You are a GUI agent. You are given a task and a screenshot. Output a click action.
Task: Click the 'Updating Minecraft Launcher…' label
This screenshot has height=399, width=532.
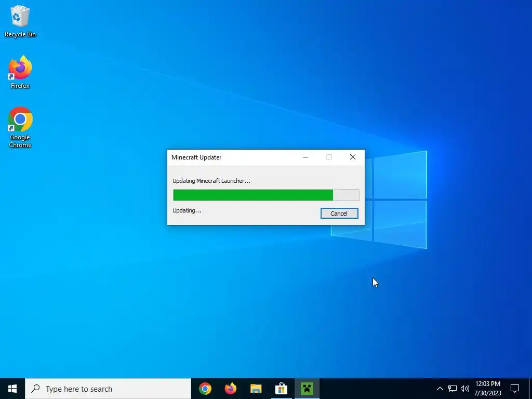pyautogui.click(x=211, y=181)
